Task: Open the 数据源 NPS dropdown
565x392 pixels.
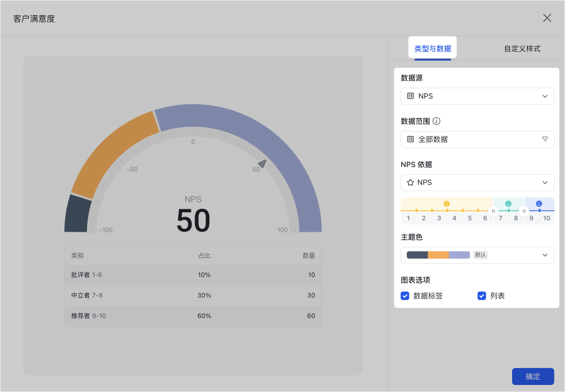Action: [477, 96]
